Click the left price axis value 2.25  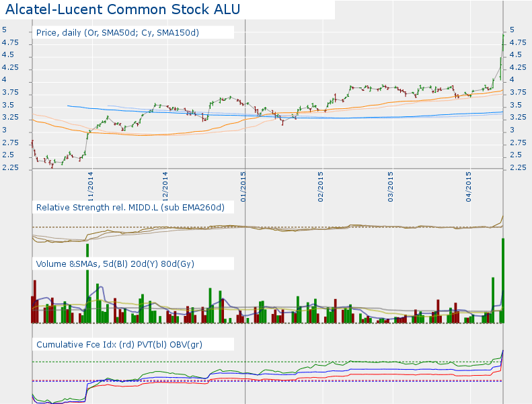click(x=10, y=167)
